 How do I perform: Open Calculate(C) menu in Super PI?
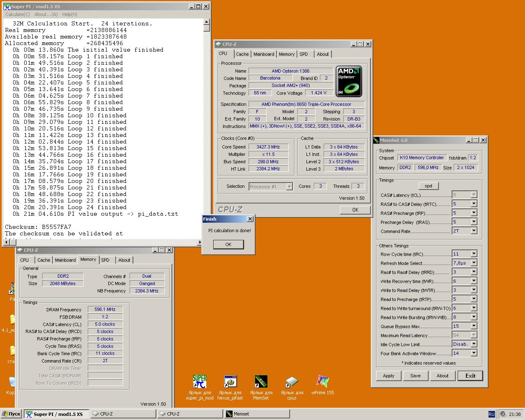tap(18, 14)
